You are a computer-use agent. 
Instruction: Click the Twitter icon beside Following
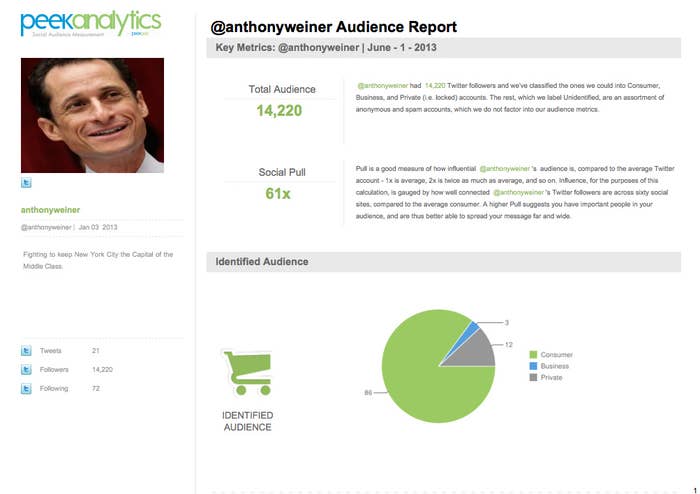point(26,389)
